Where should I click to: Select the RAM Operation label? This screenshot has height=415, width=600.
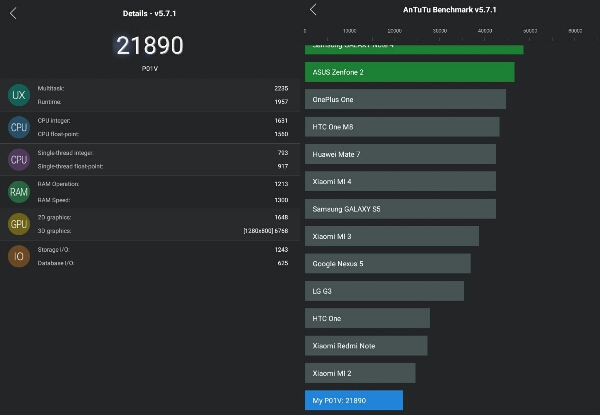click(x=58, y=184)
